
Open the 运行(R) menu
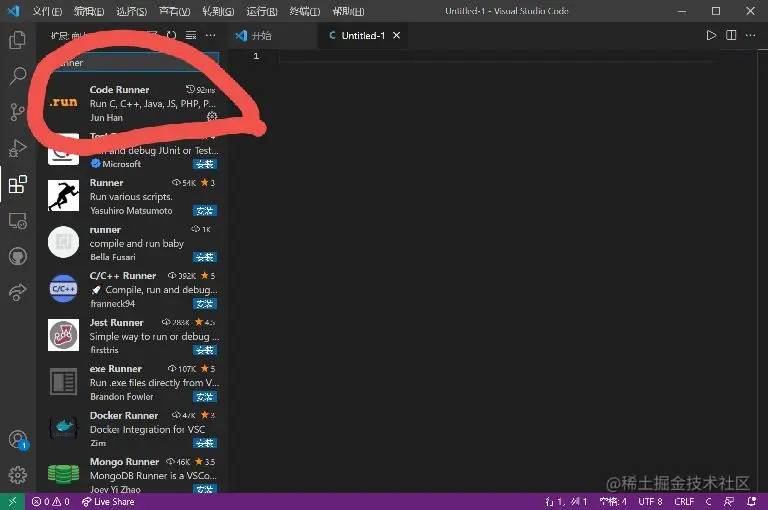[262, 11]
